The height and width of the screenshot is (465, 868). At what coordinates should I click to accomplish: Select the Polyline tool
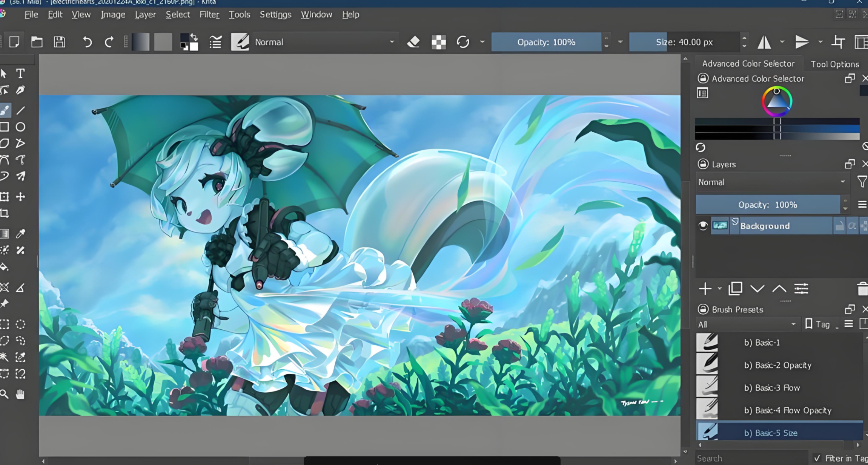pyautogui.click(x=20, y=144)
